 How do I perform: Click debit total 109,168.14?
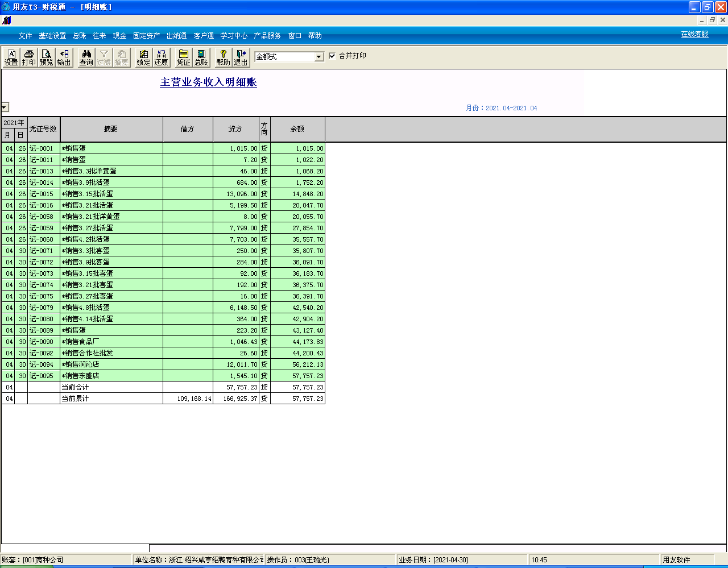tap(188, 399)
